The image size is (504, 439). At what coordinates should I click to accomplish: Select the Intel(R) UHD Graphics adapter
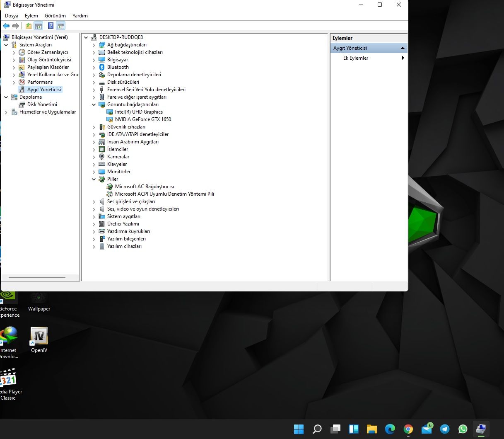139,112
